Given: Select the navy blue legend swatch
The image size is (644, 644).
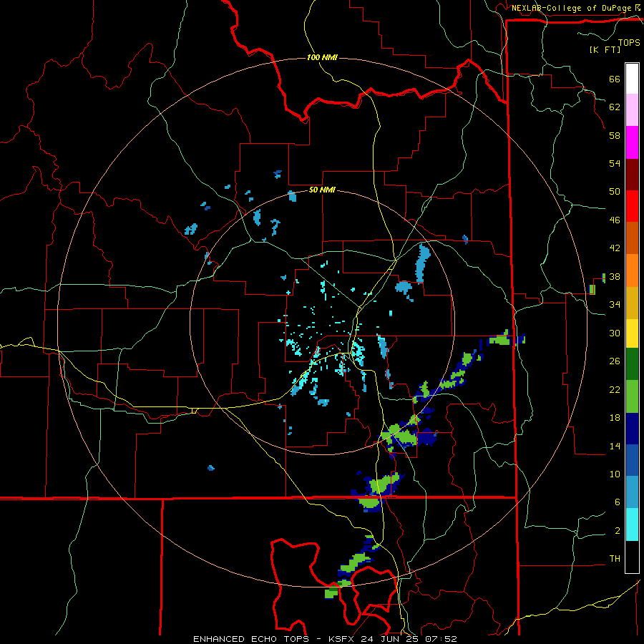Looking at the screenshot, I should tap(632, 429).
